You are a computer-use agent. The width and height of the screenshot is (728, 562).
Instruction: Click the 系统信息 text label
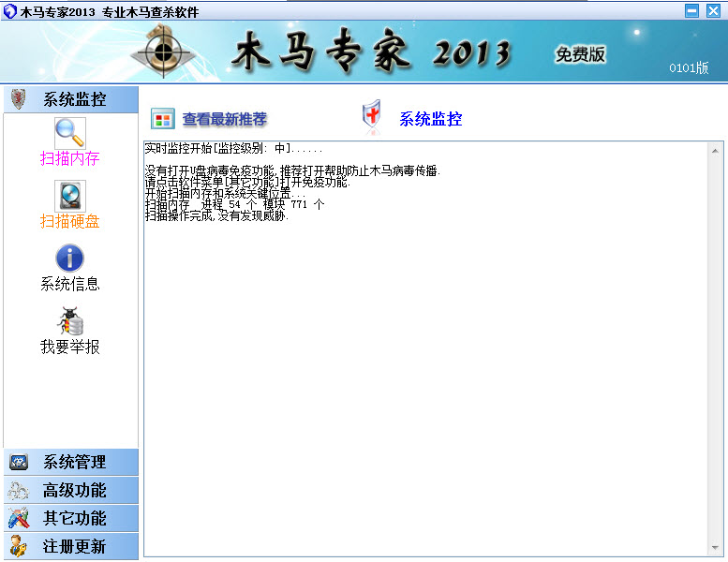70,284
